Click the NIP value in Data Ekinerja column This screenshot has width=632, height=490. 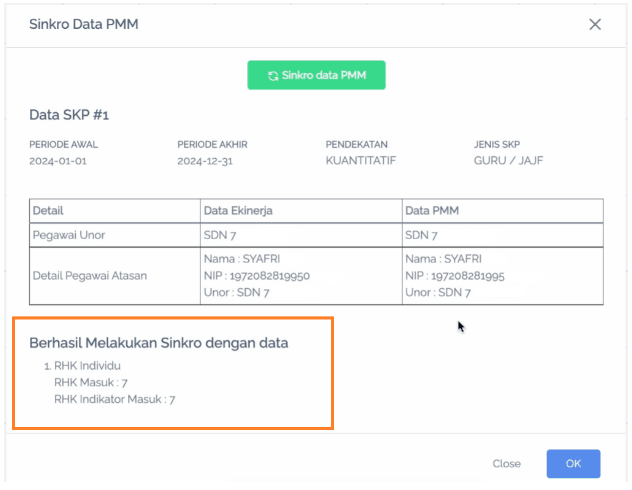pyautogui.click(x=257, y=275)
